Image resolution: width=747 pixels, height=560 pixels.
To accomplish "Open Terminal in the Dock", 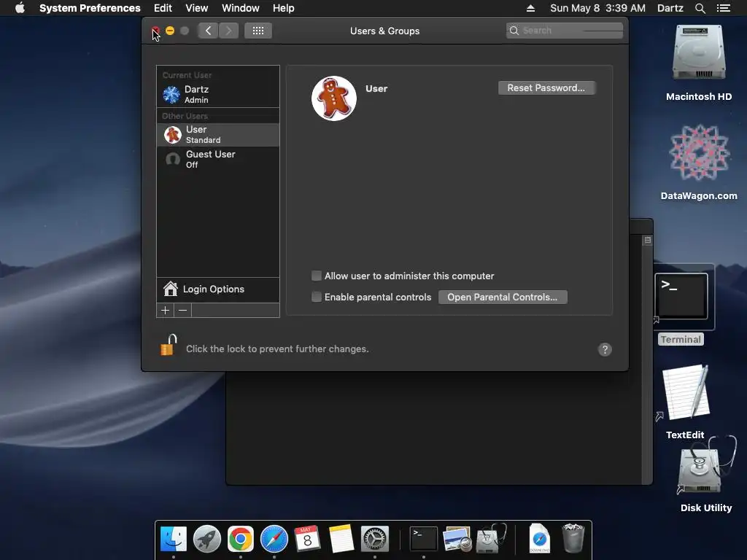I will pyautogui.click(x=424, y=539).
